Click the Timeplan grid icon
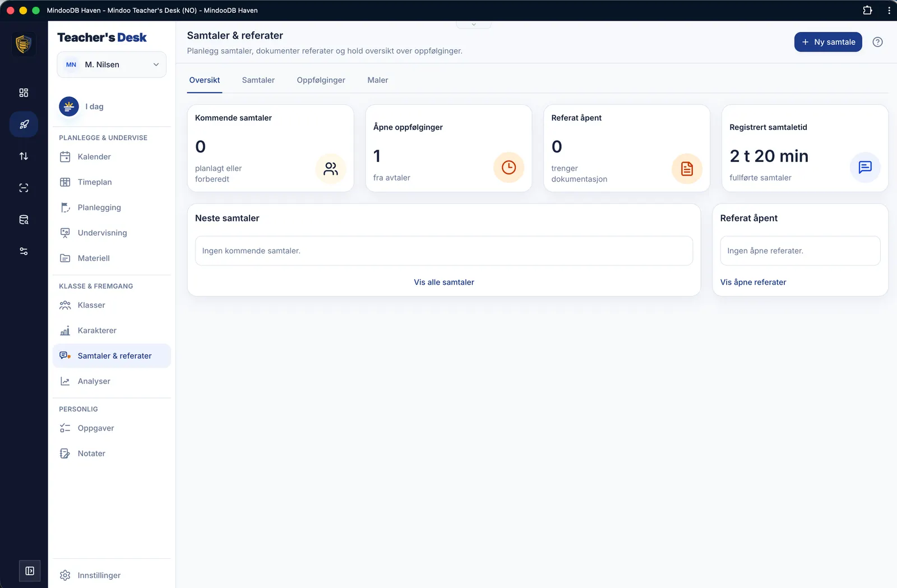Screen dimensions: 897x588 tap(65, 182)
